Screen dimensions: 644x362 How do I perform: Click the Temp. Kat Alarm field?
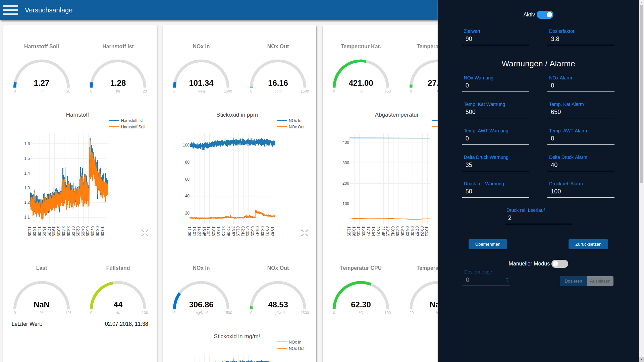581,112
